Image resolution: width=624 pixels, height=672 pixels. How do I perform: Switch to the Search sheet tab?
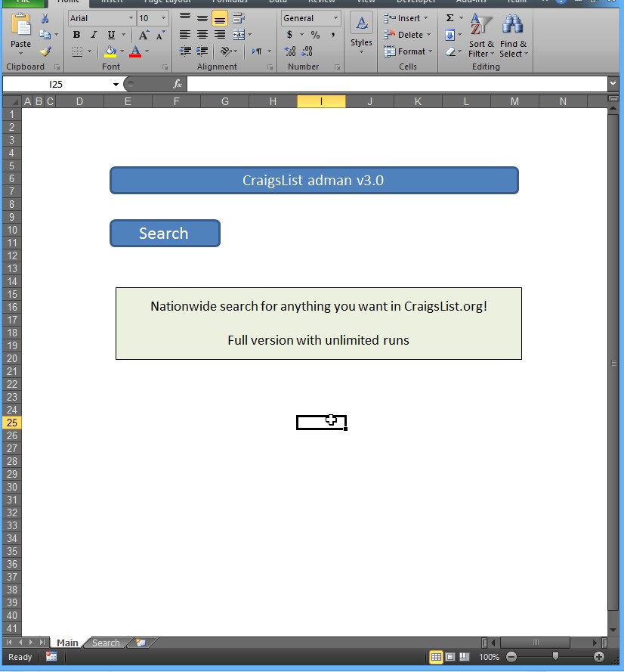point(106,643)
